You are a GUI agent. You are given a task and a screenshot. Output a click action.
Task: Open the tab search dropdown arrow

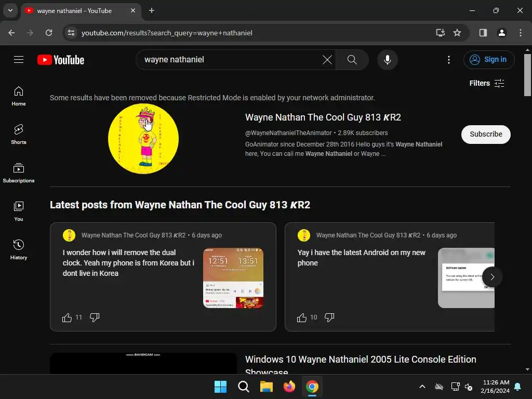[x=10, y=10]
